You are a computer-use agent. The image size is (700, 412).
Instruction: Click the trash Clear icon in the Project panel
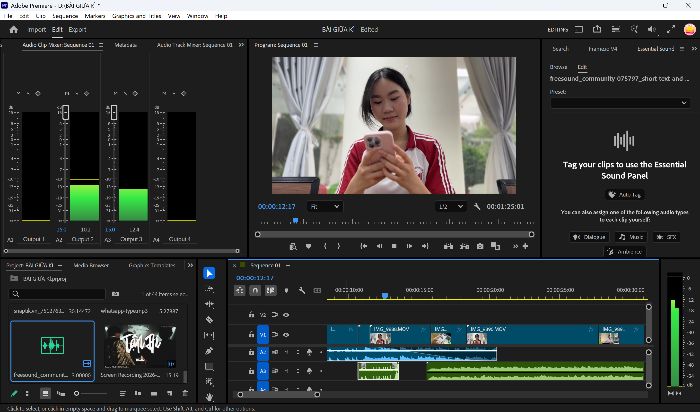tap(185, 393)
